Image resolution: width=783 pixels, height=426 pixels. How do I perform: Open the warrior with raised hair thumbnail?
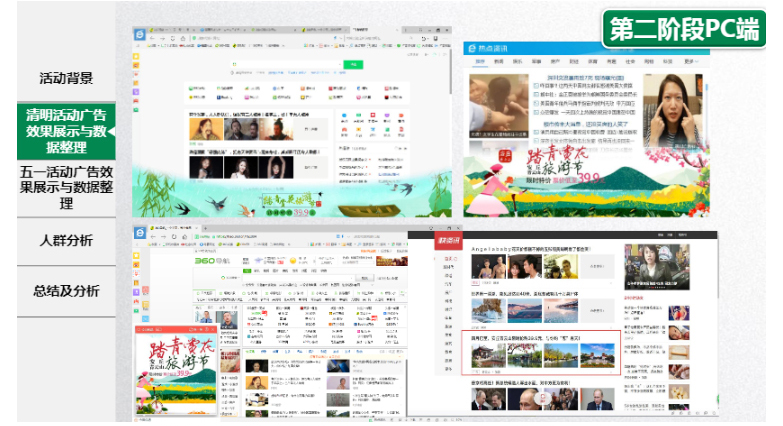point(276,129)
